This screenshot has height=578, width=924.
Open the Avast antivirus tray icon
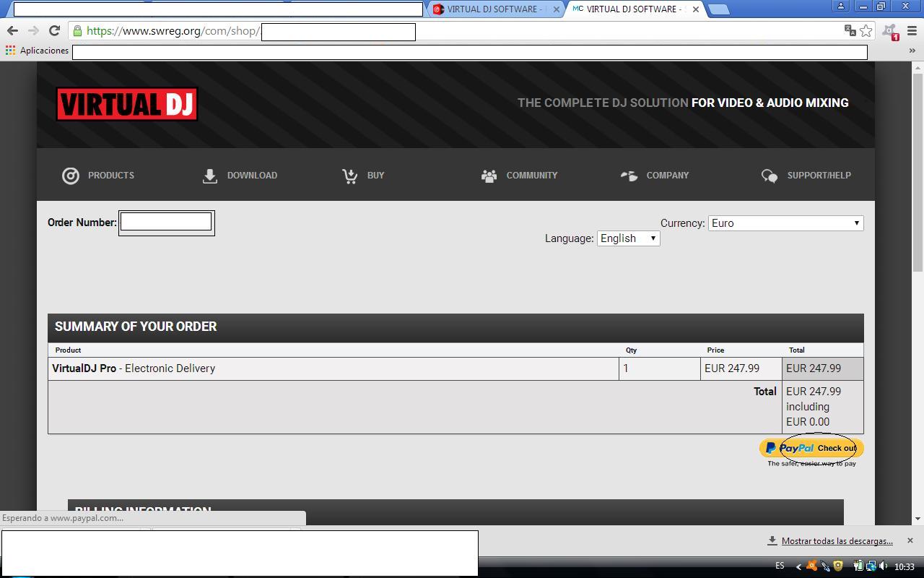pyautogui.click(x=812, y=566)
